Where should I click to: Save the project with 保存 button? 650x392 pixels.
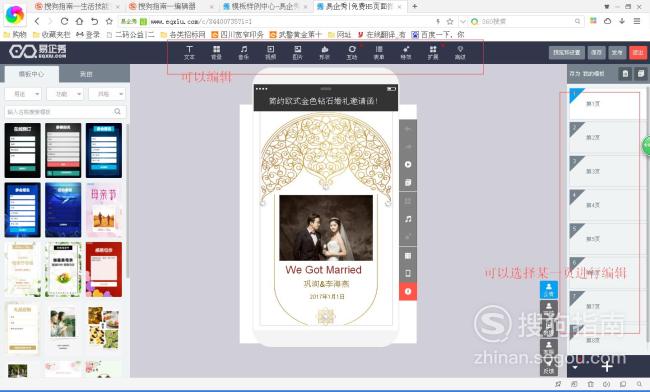[596, 53]
